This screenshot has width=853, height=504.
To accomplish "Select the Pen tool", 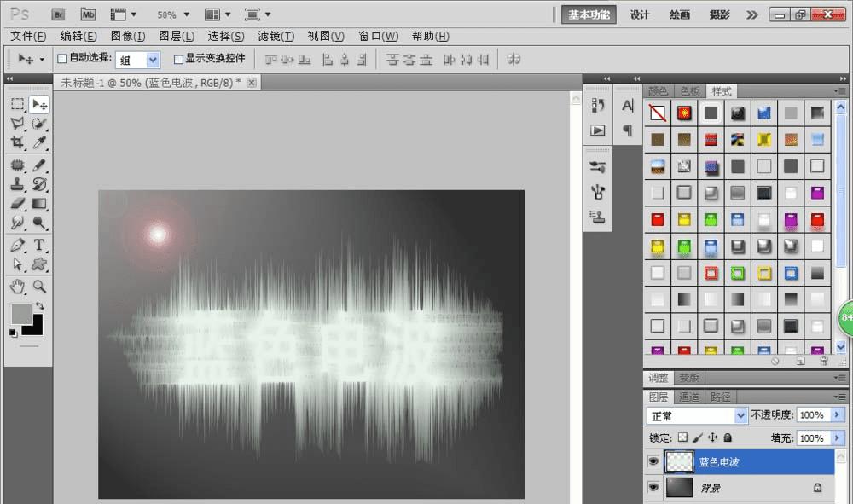I will (17, 246).
